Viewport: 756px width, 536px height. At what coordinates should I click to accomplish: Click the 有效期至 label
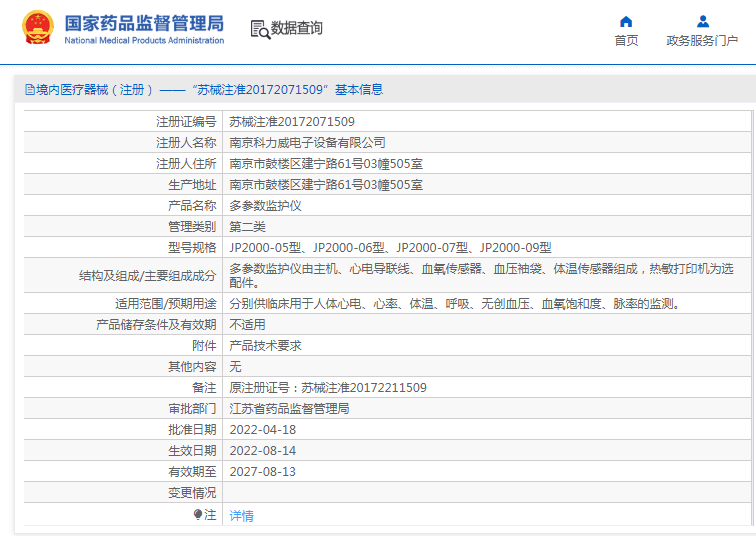point(192,471)
